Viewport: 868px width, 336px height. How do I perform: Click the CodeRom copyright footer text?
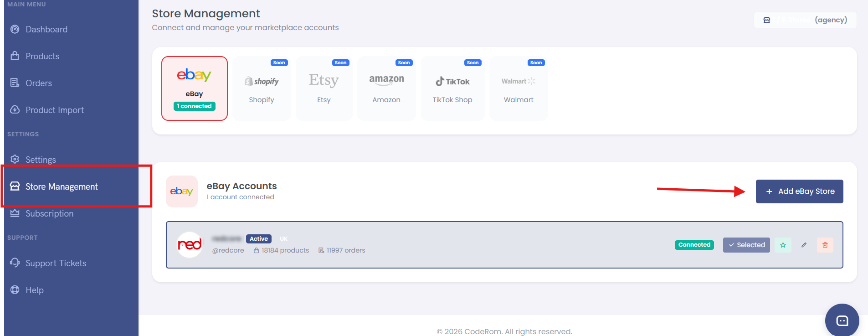pyautogui.click(x=504, y=331)
